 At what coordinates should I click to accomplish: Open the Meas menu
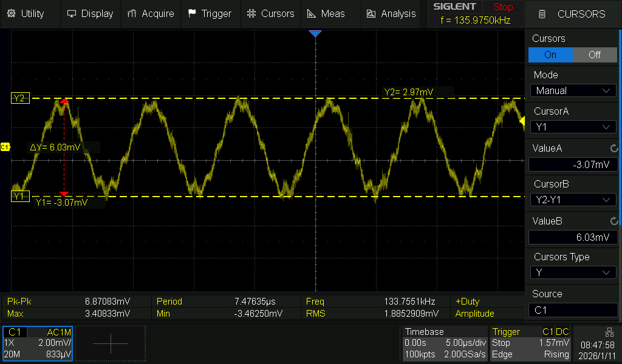[x=330, y=14]
